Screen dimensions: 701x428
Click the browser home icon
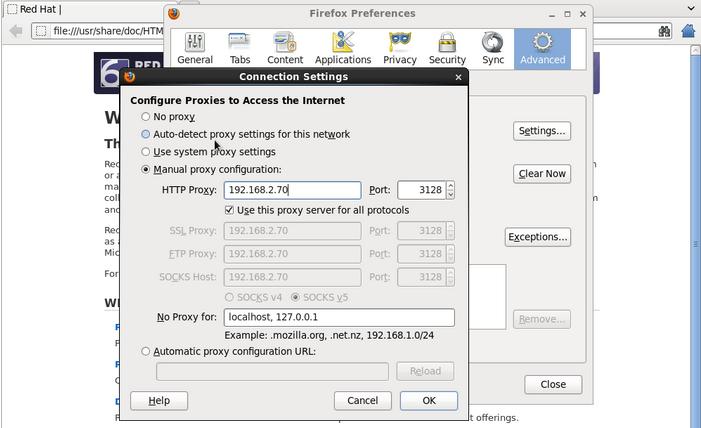tap(689, 31)
